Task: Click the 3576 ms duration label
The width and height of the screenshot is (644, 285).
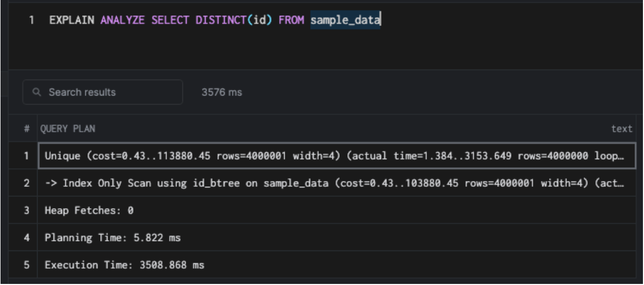Action: coord(222,92)
